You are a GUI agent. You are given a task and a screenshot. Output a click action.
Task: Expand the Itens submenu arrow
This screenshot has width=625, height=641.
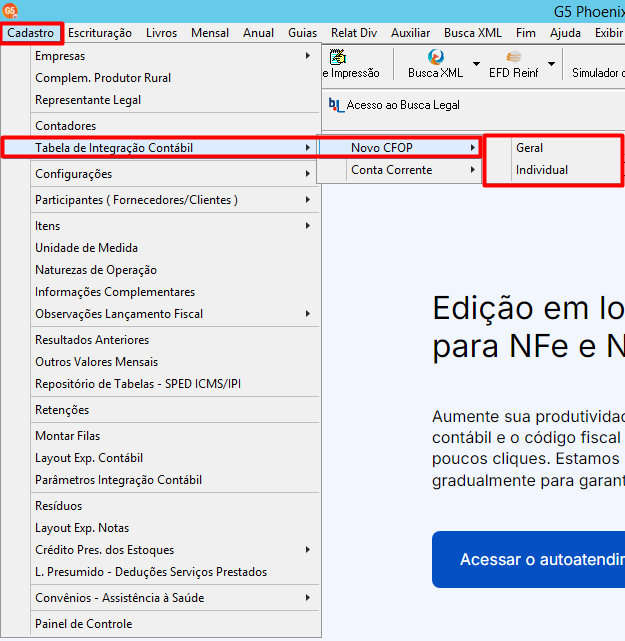coord(308,226)
